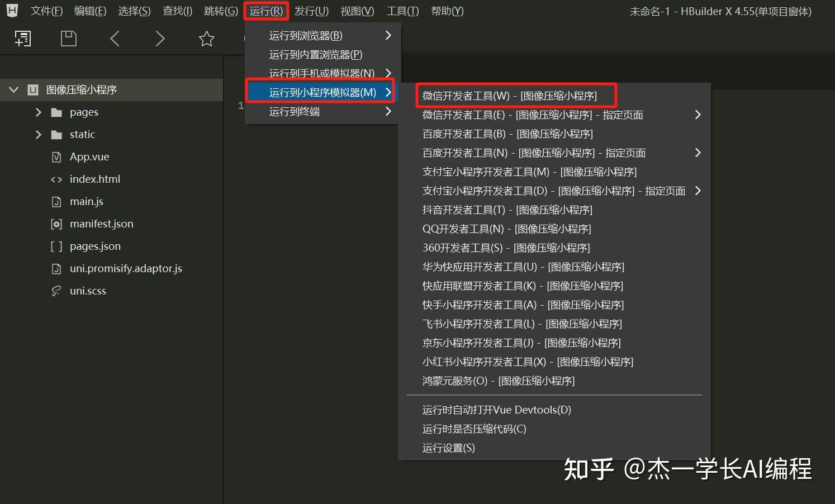
Task: Run in 京东小程序开发者工具(J)
Action: tap(554, 343)
